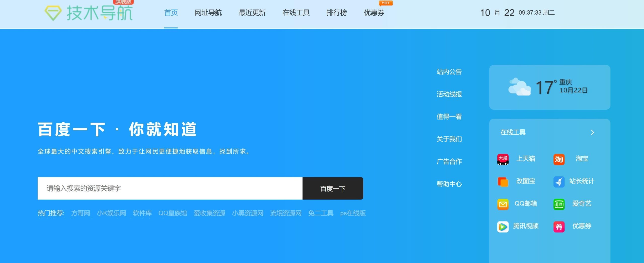Open 腾讯视频 video icon
The width and height of the screenshot is (644, 263).
click(503, 226)
